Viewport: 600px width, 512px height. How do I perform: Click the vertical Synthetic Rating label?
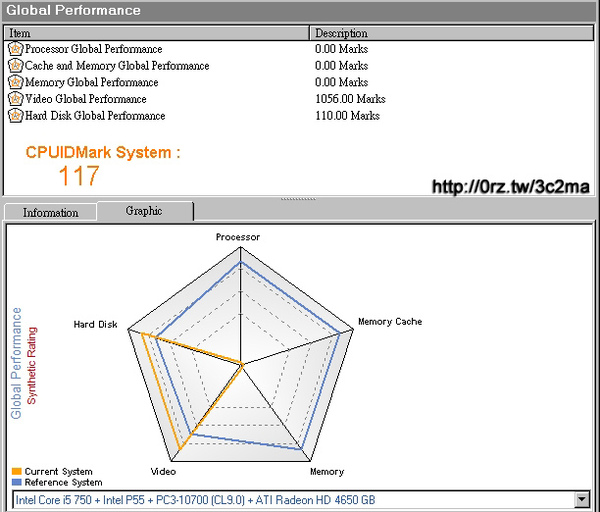32,365
